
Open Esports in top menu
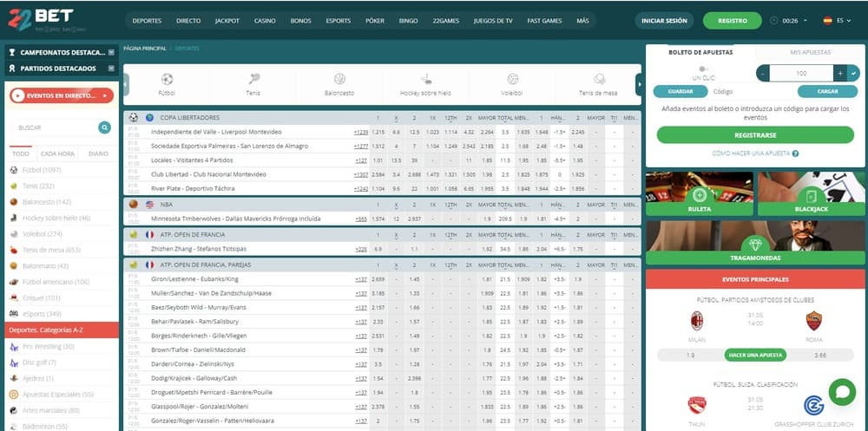(339, 21)
